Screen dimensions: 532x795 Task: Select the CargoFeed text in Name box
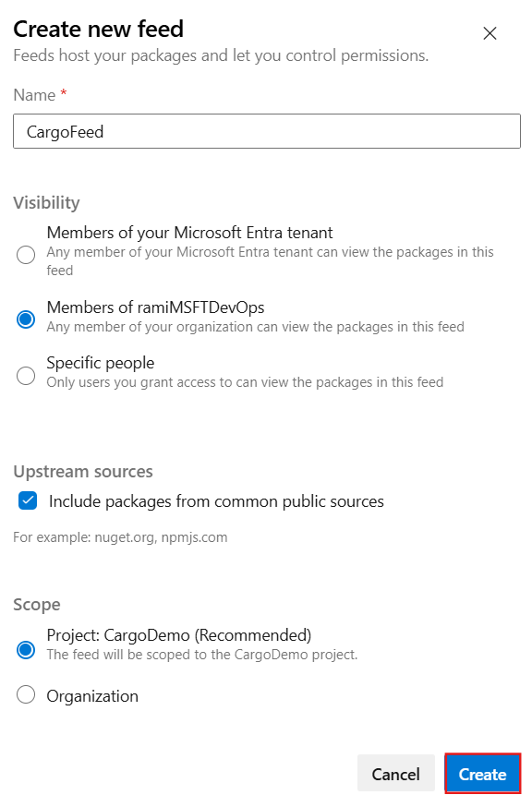tap(63, 130)
